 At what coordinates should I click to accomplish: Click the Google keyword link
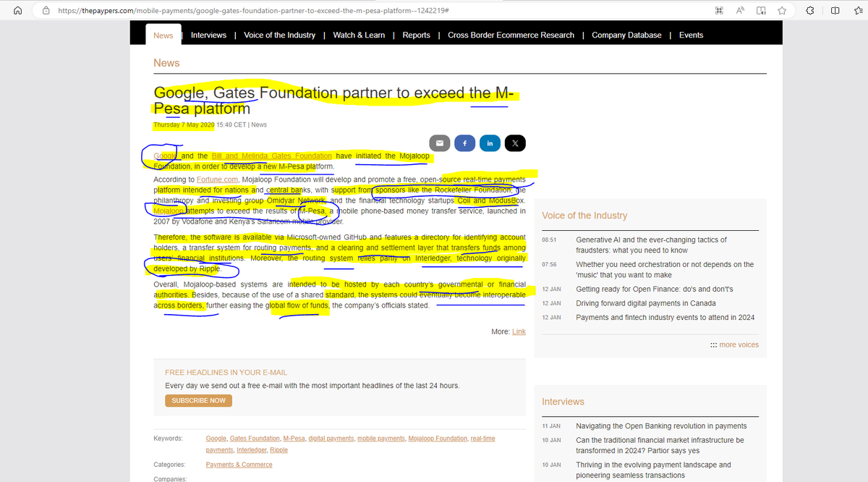click(216, 439)
